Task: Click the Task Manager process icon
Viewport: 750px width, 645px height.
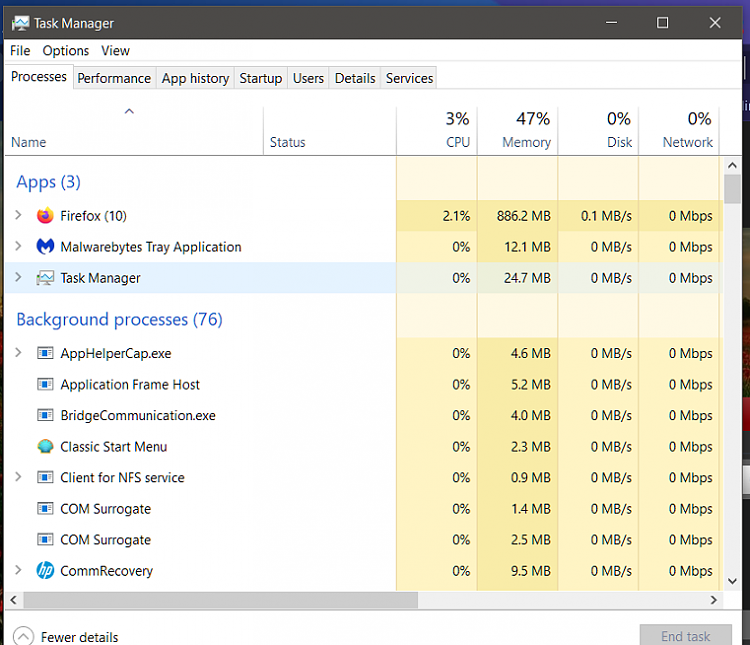Action: (45, 278)
